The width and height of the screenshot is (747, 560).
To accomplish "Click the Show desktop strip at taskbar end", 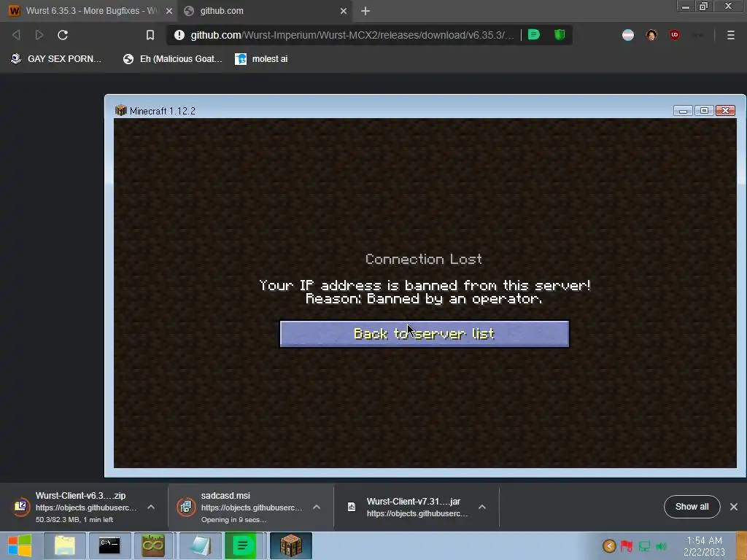I will 742,545.
